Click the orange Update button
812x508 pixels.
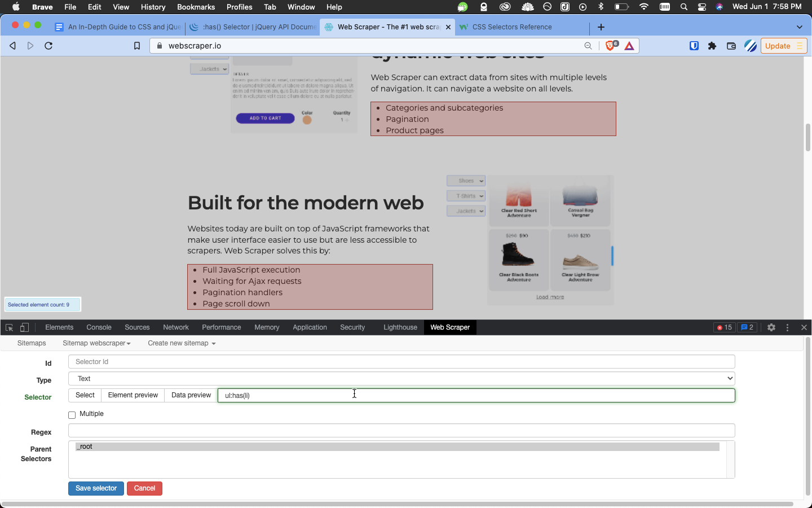click(779, 46)
